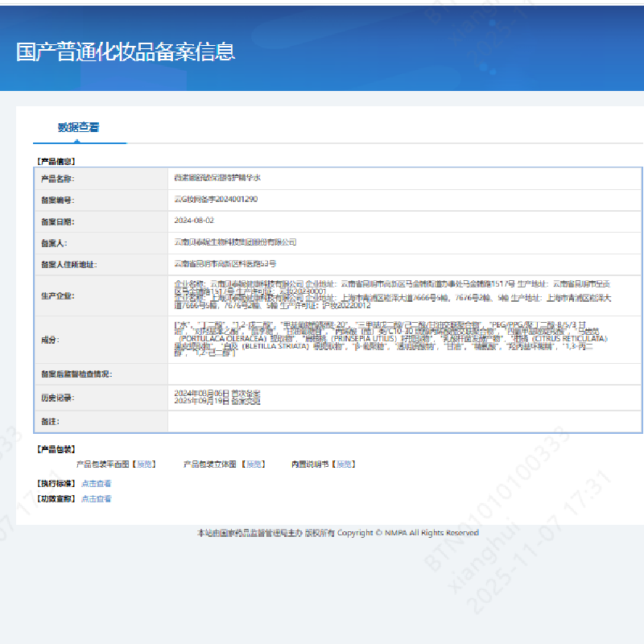Open 预览 link for 产品包装立体图

pyautogui.click(x=254, y=464)
